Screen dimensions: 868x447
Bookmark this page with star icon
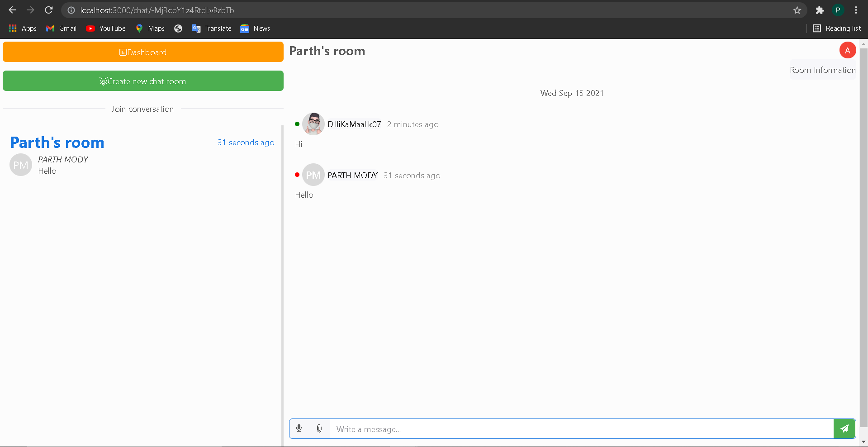click(797, 10)
